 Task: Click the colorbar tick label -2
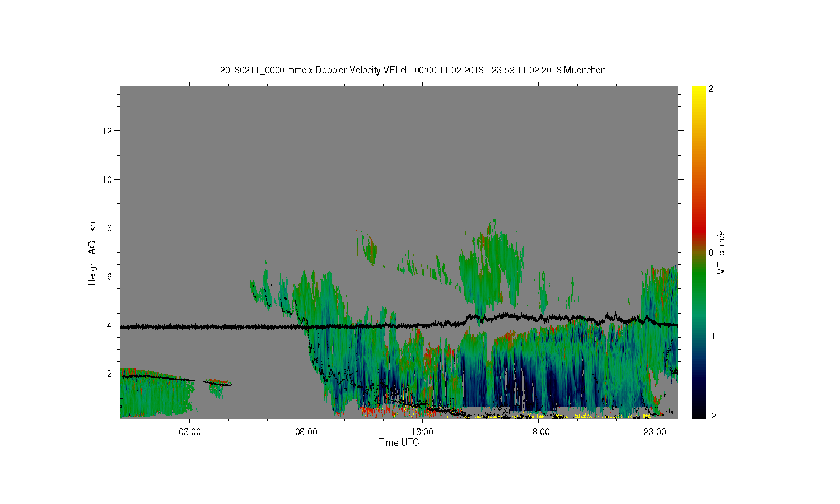point(711,416)
